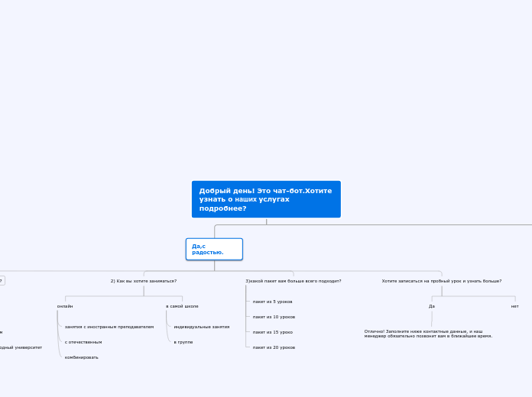Click 'занятия с иностранным преподавателем'
This screenshot has width=532, height=397.
pyautogui.click(x=109, y=327)
